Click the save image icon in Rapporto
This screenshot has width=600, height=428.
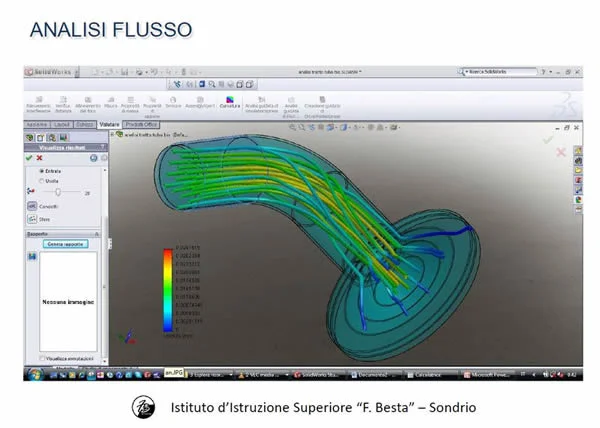[30, 257]
